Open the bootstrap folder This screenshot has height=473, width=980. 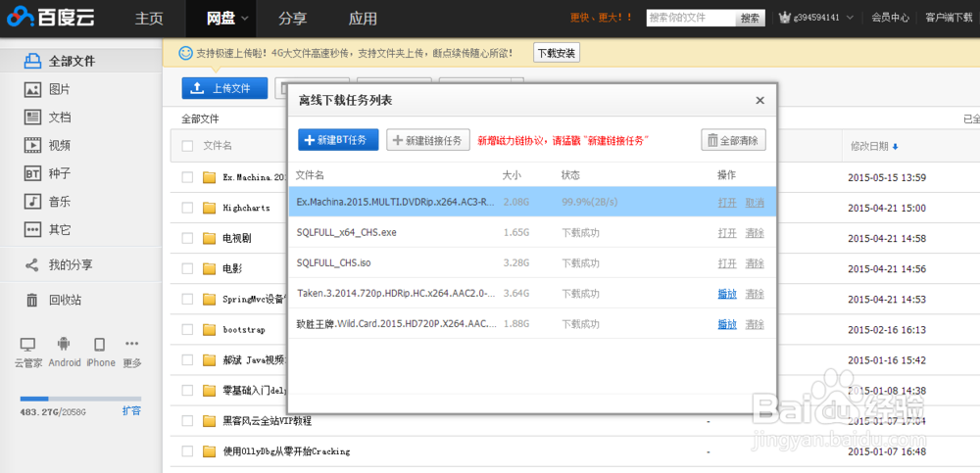[244, 329]
